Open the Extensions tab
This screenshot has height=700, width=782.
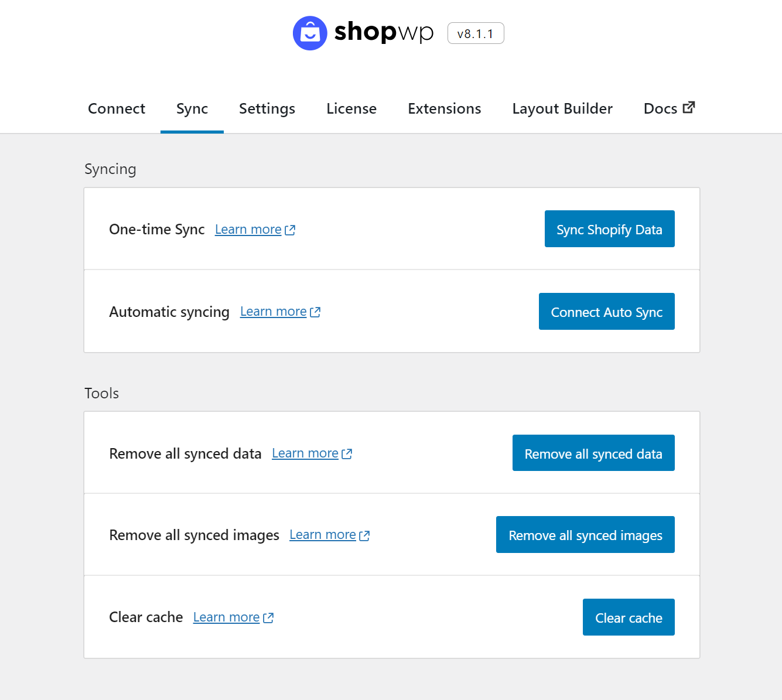[445, 109]
